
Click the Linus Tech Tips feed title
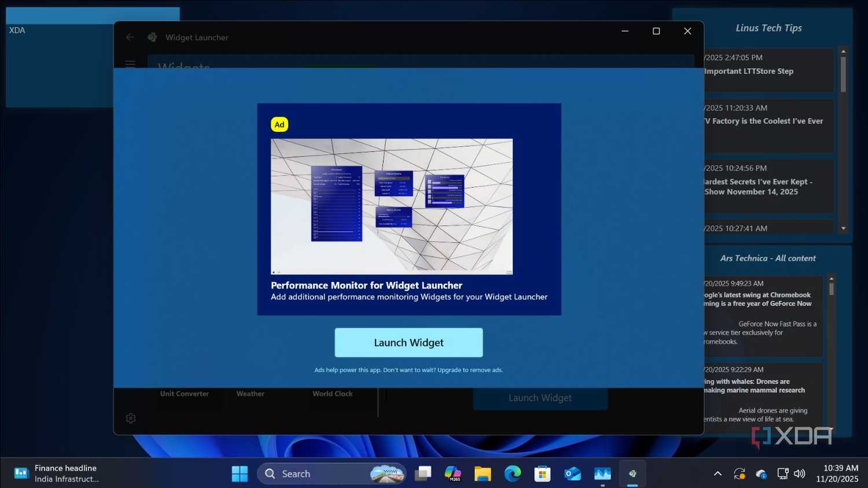(768, 28)
